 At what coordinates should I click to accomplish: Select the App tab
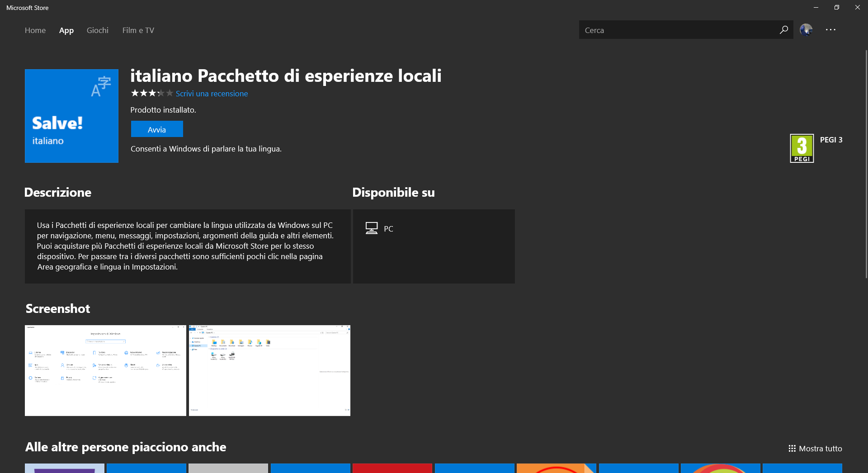(66, 30)
